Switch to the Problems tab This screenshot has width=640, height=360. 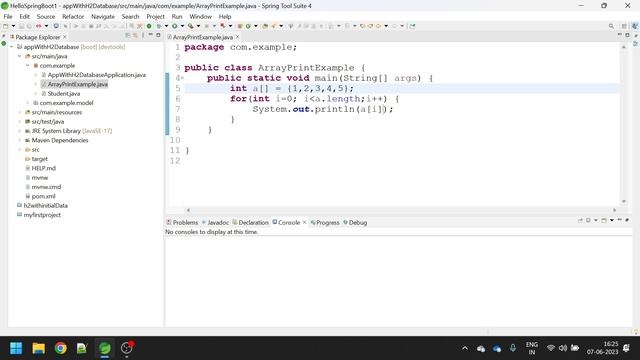pos(182,223)
